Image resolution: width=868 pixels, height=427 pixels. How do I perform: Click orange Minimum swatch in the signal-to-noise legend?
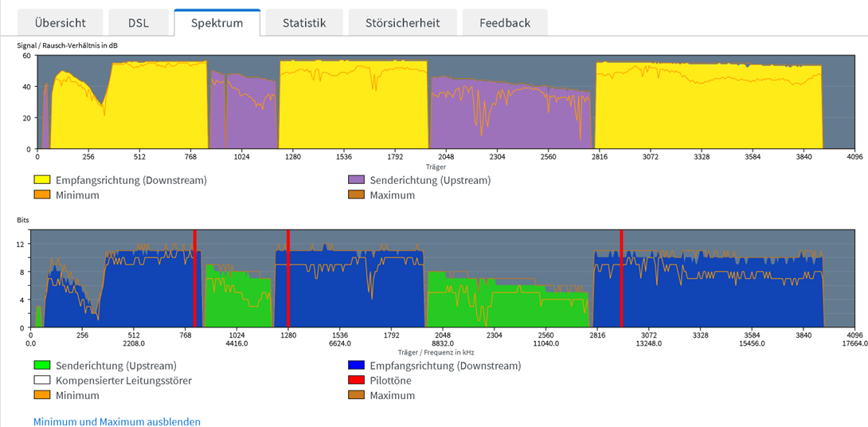coord(41,195)
